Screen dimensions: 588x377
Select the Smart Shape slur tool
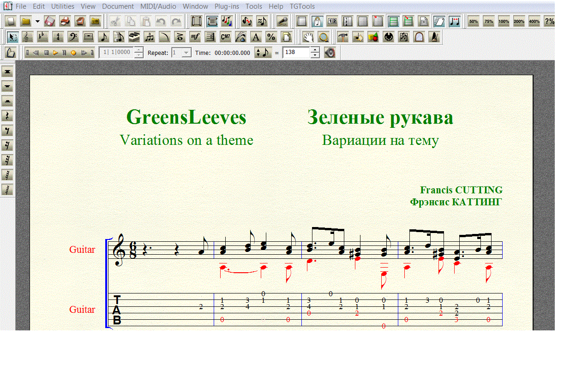click(165, 37)
